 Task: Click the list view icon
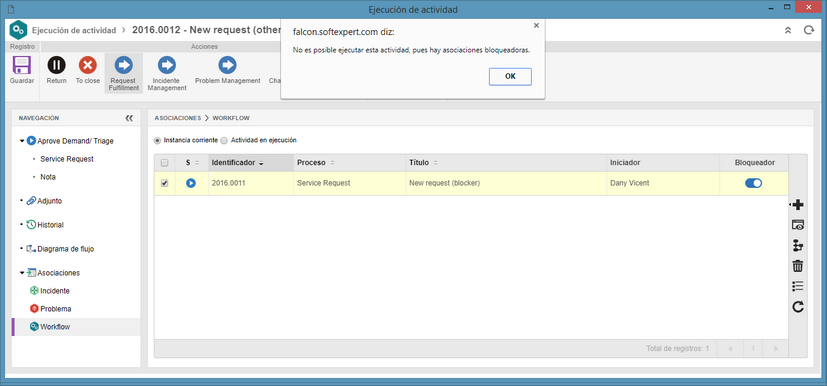(x=798, y=286)
